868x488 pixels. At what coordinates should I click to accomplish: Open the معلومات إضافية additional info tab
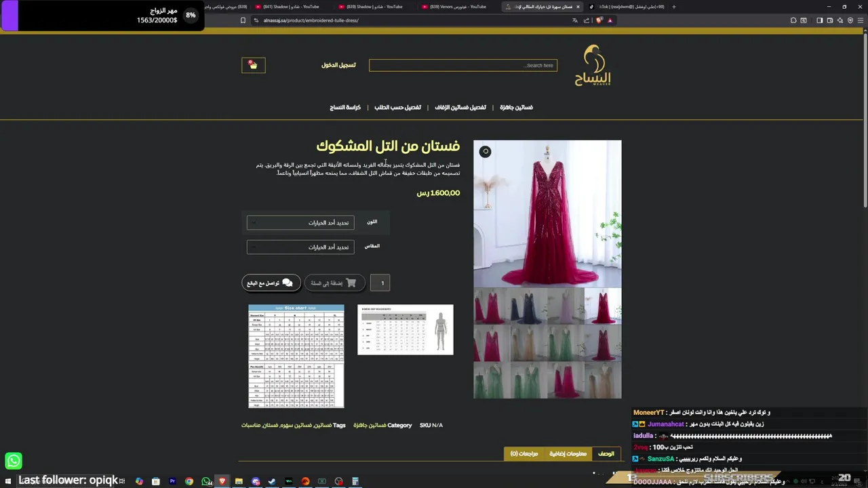(x=568, y=453)
